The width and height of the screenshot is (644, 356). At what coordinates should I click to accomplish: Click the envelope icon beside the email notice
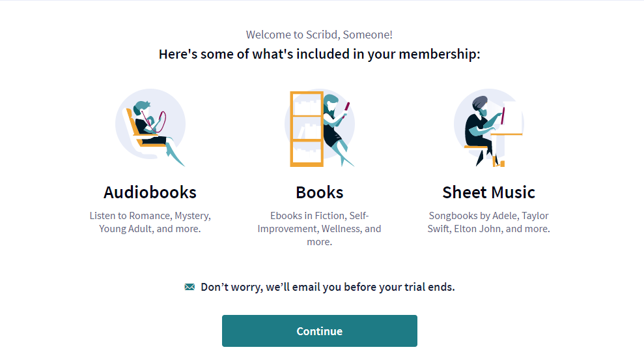click(x=189, y=287)
